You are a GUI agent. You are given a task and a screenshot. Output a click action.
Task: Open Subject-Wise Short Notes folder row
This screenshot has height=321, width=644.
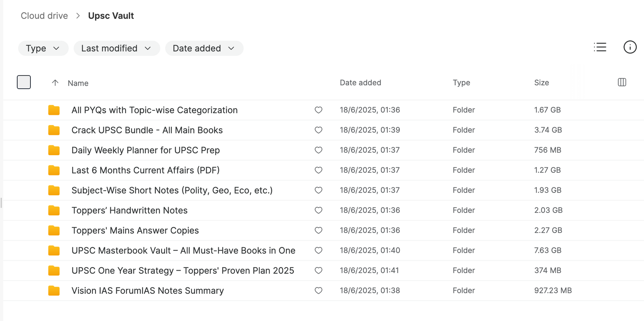tap(172, 190)
